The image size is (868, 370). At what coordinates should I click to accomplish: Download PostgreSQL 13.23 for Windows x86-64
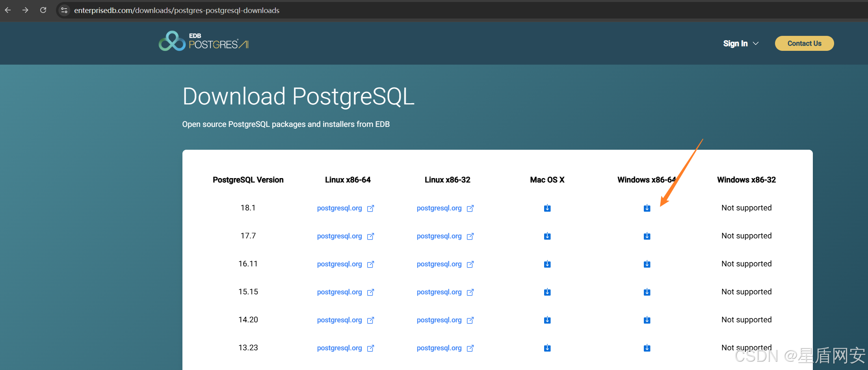click(x=647, y=348)
